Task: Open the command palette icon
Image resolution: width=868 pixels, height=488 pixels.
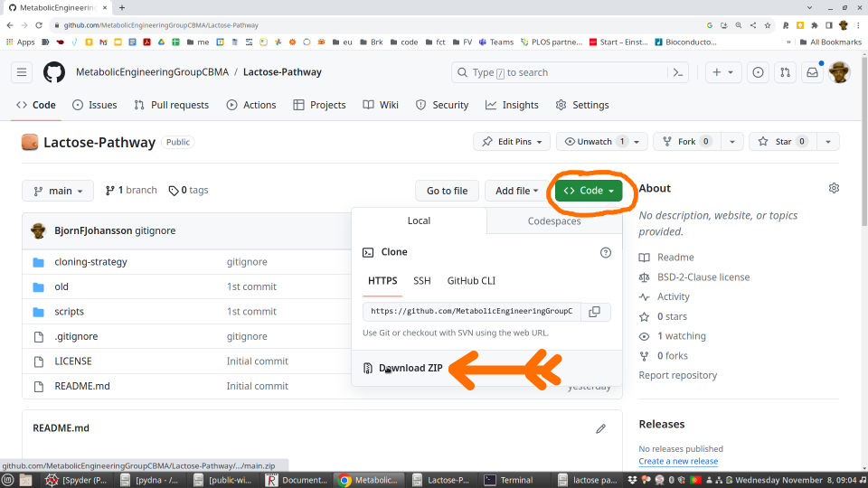Action: click(x=678, y=72)
